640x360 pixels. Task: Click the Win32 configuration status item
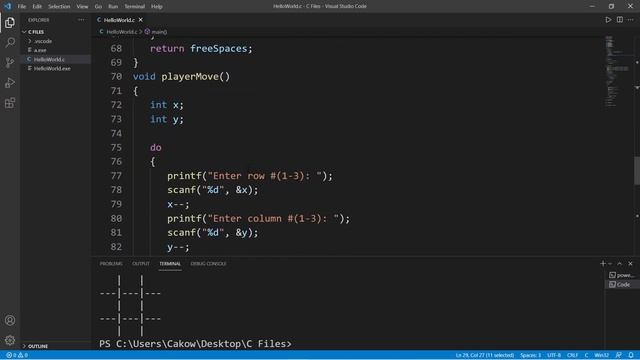(x=602, y=355)
